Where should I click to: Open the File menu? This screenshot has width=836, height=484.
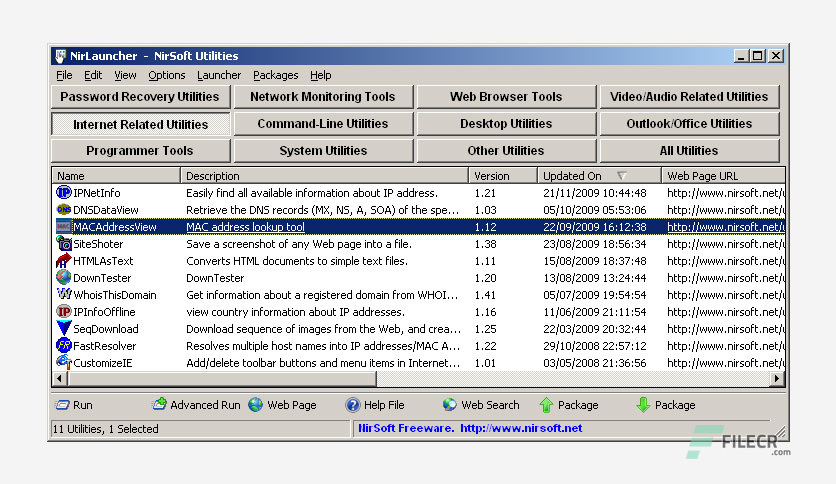coord(64,75)
